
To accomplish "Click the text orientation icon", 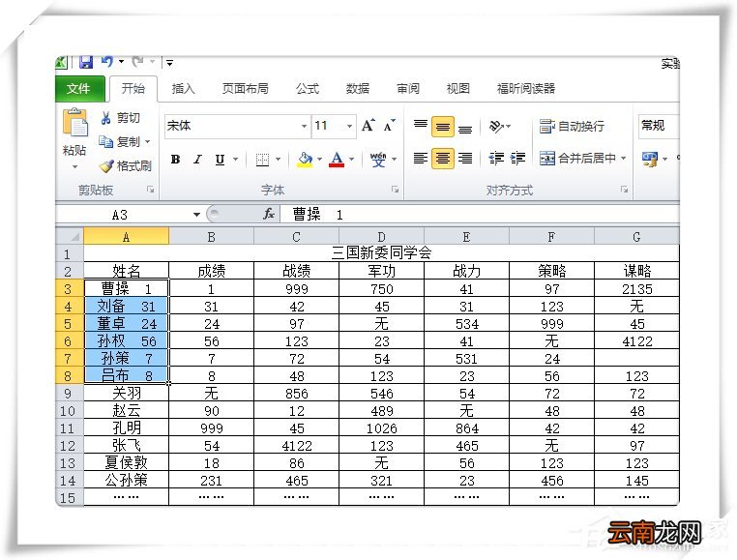I will point(496,126).
